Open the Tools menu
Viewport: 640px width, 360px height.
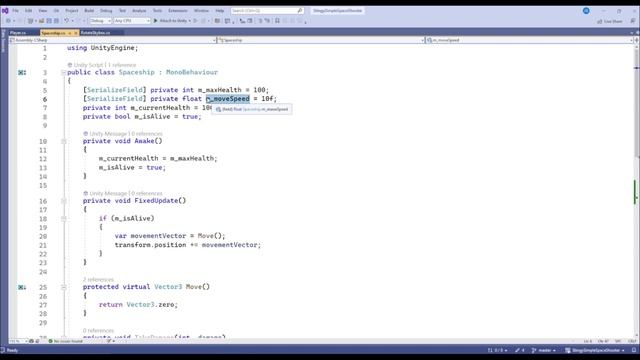click(157, 11)
